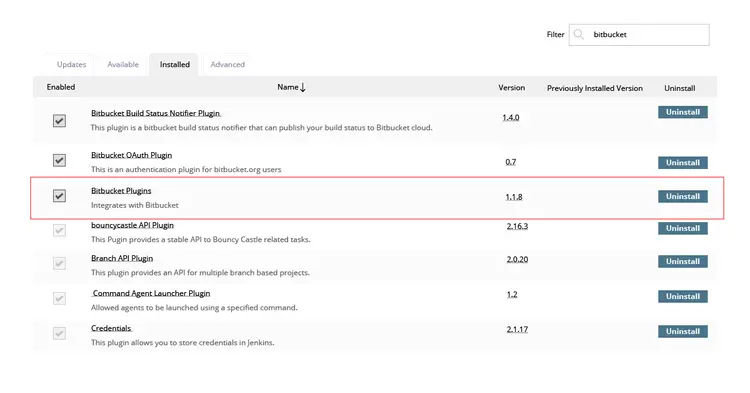The image size is (750, 393).
Task: Toggle the Command Agent Launcher Plugin checkbox
Action: click(59, 299)
